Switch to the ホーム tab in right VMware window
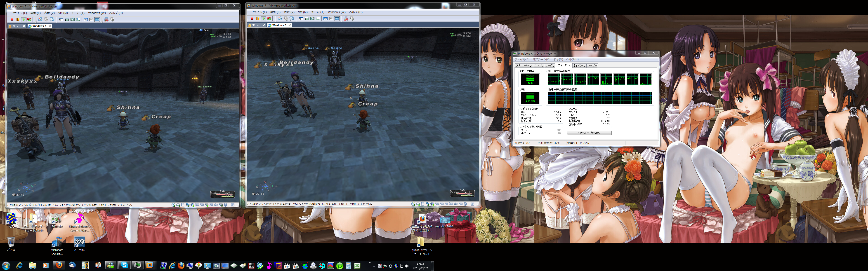The height and width of the screenshot is (271, 868). (256, 25)
